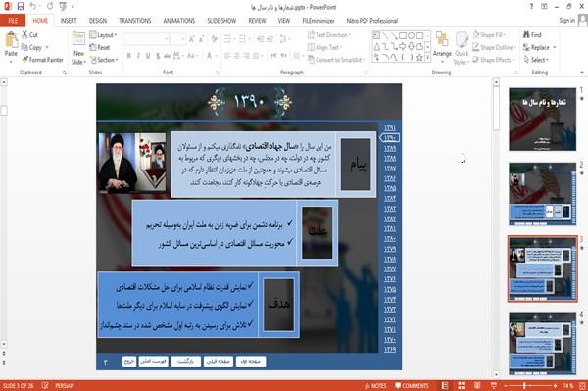Switch to the ANIMATIONS tab

179,21
